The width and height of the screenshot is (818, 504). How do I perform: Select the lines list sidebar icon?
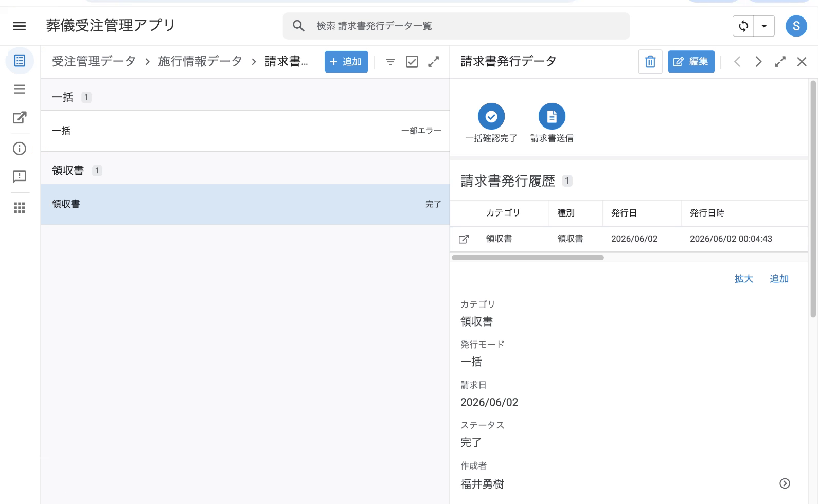click(20, 89)
